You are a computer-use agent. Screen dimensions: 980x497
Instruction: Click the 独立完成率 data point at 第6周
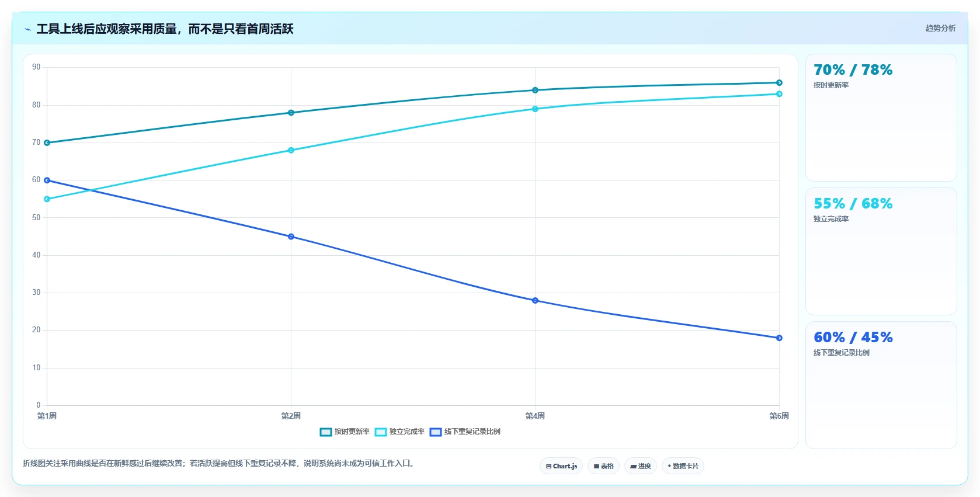779,94
